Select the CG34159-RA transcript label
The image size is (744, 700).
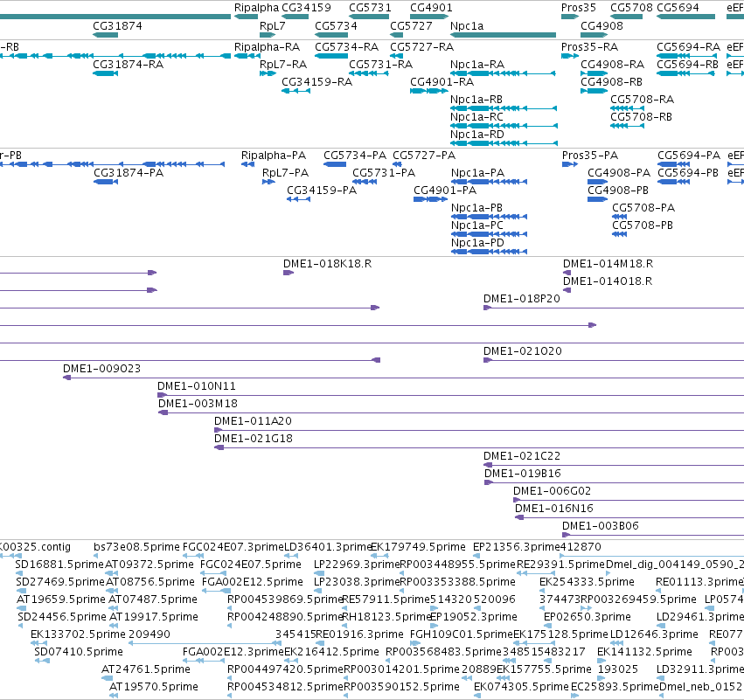pos(317,82)
